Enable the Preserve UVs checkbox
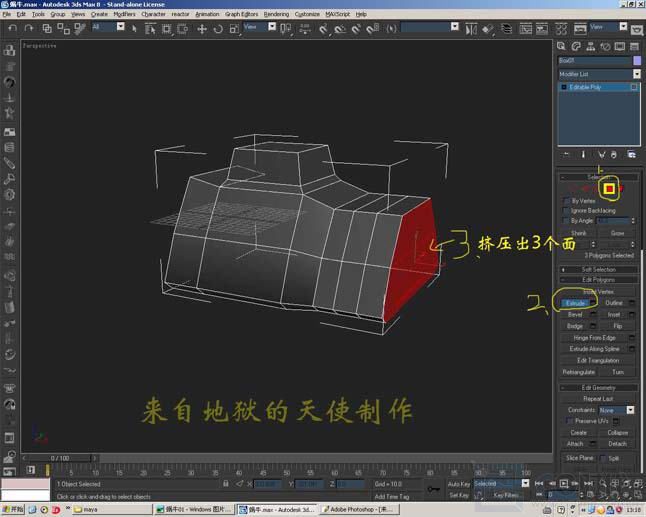This screenshot has height=517, width=646. (570, 421)
